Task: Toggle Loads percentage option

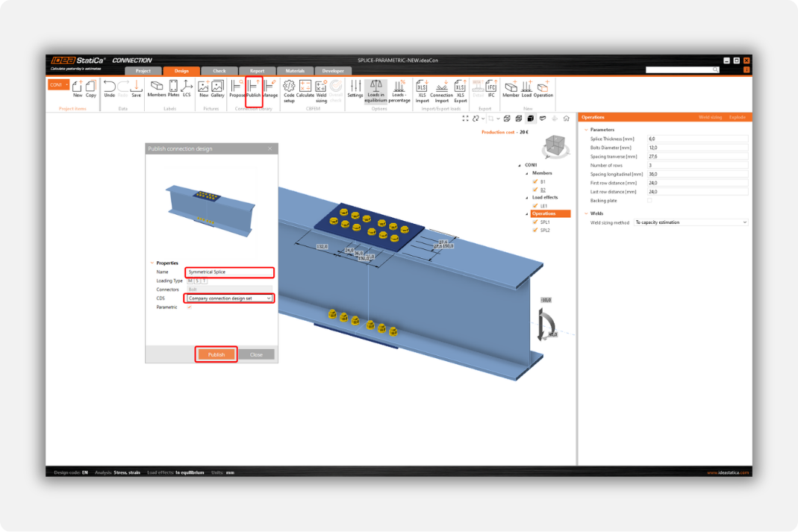Action: pyautogui.click(x=399, y=90)
